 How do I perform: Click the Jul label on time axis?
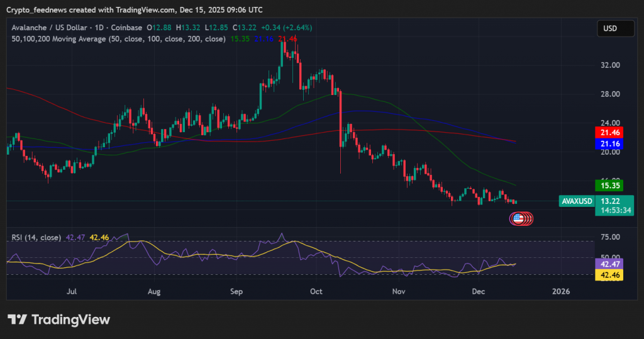pyautogui.click(x=72, y=292)
